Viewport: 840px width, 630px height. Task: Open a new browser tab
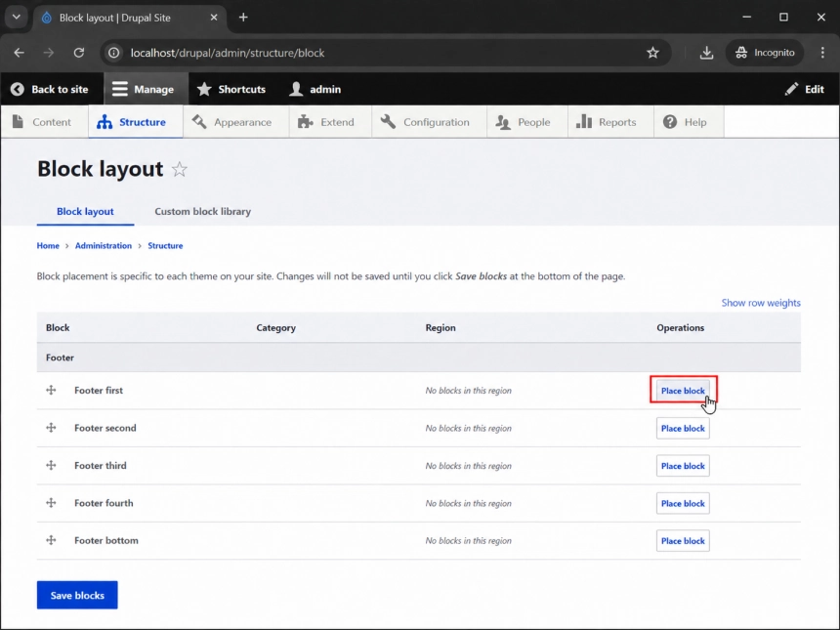(x=243, y=18)
